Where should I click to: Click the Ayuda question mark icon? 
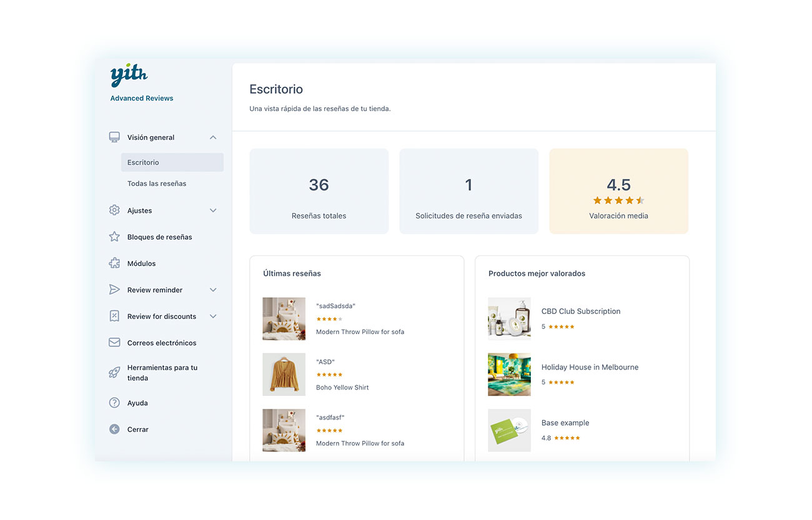click(x=114, y=403)
